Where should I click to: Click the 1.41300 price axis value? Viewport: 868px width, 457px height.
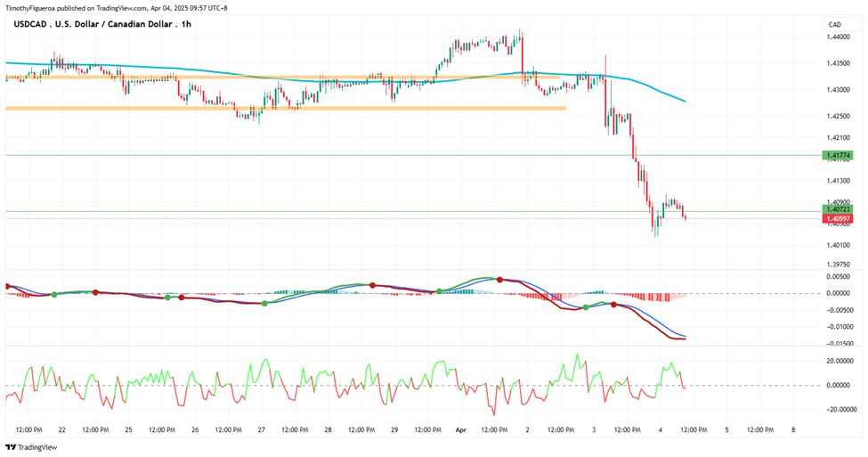click(838, 181)
